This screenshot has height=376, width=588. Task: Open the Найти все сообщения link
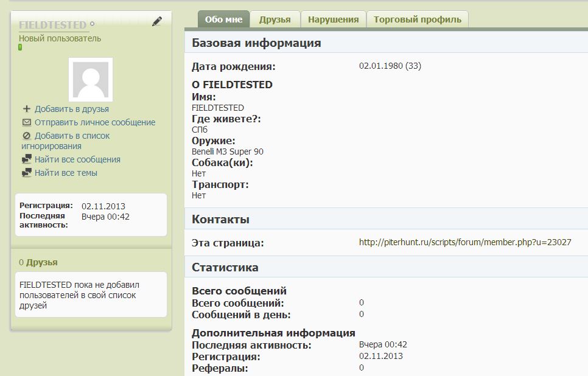coord(77,159)
